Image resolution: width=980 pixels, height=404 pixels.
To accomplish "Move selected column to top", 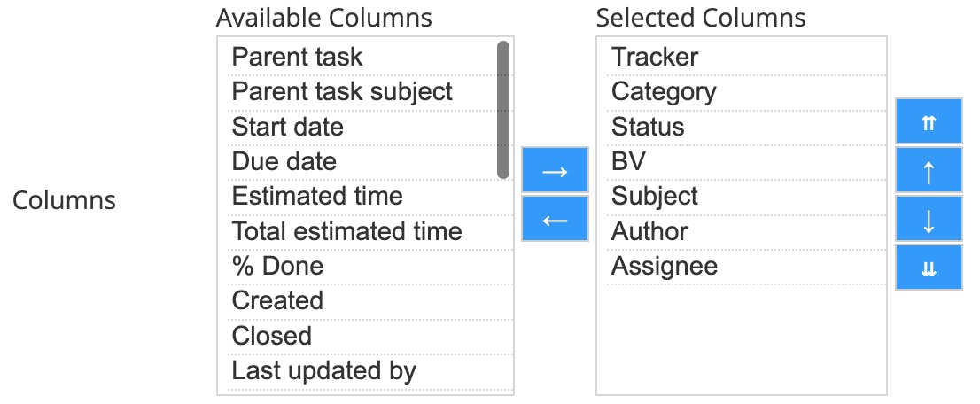I will pos(929,122).
